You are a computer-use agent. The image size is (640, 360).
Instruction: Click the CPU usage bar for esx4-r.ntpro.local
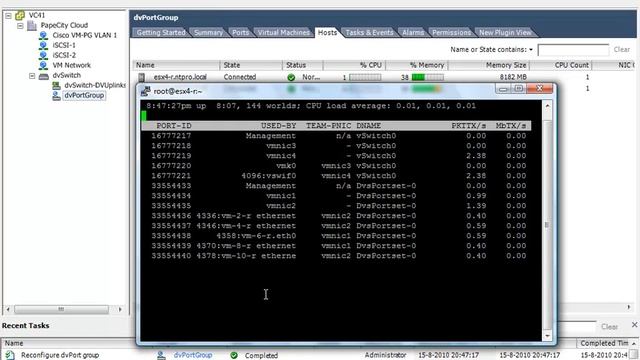click(365, 77)
